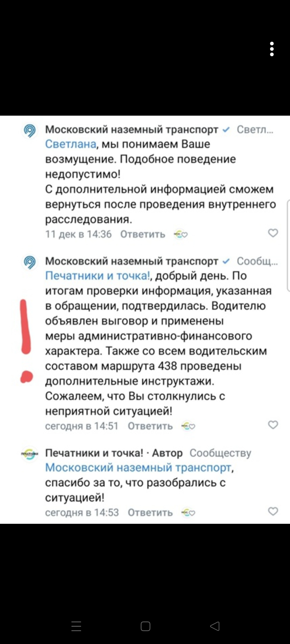Like the 11 дек 14:36 comment
This screenshot has width=290, height=644.
[x=273, y=233]
